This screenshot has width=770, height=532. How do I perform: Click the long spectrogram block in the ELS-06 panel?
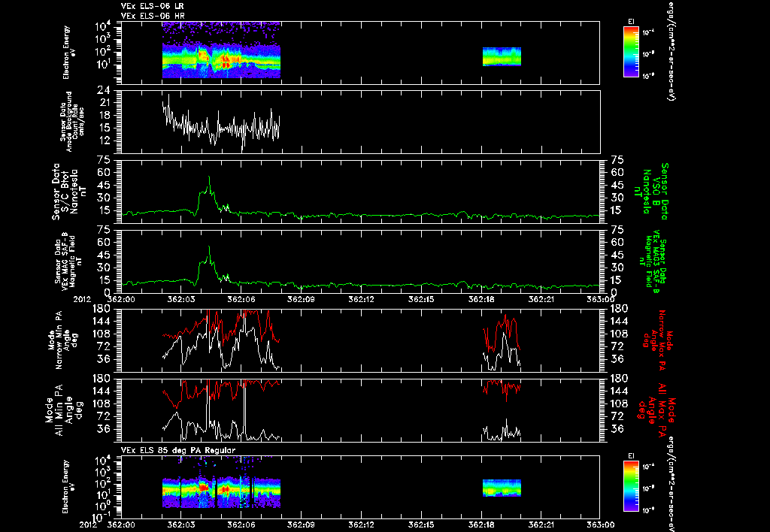pyautogui.click(x=221, y=50)
